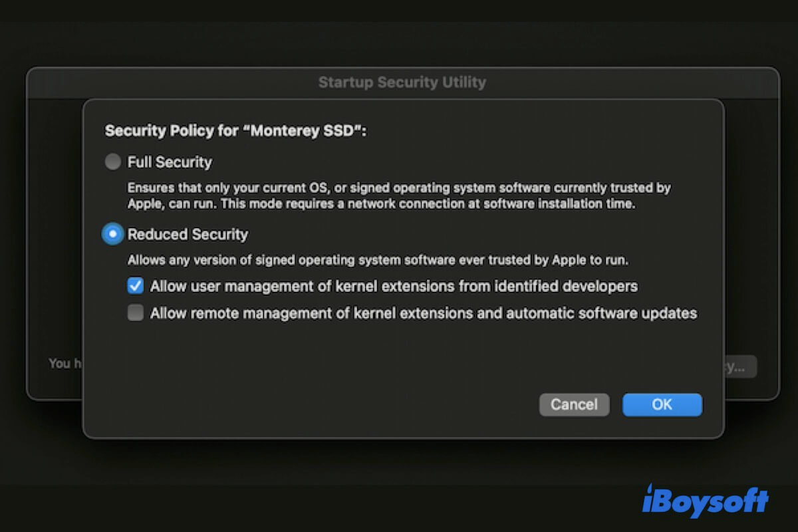The height and width of the screenshot is (532, 798).
Task: Click the iBoysoft logo watermark
Action: (706, 501)
